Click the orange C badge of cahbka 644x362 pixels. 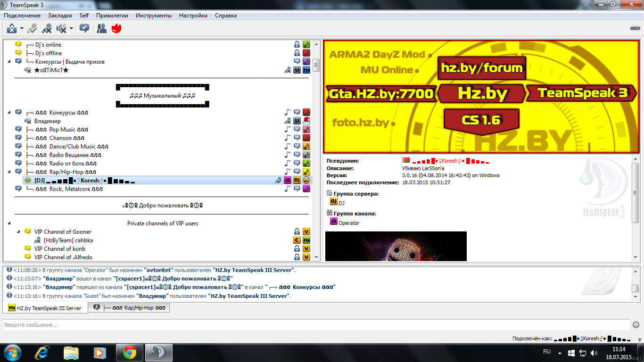[297, 240]
